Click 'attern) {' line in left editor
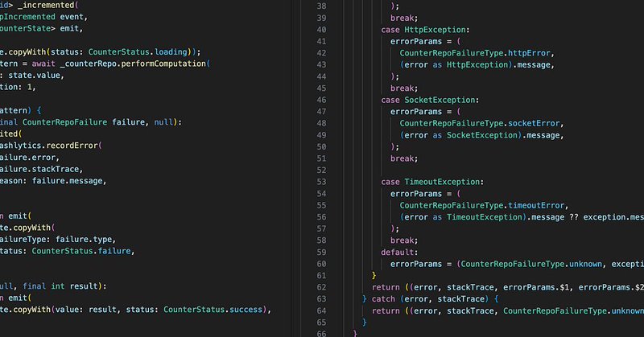Screen dimensions: 644x337 click(x=21, y=110)
